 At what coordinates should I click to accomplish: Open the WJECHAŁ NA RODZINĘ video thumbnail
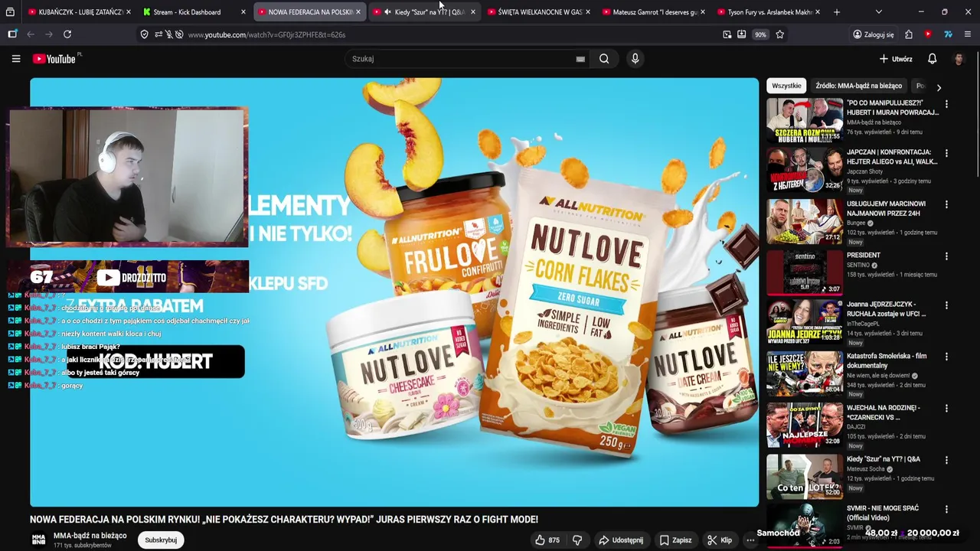[805, 425]
